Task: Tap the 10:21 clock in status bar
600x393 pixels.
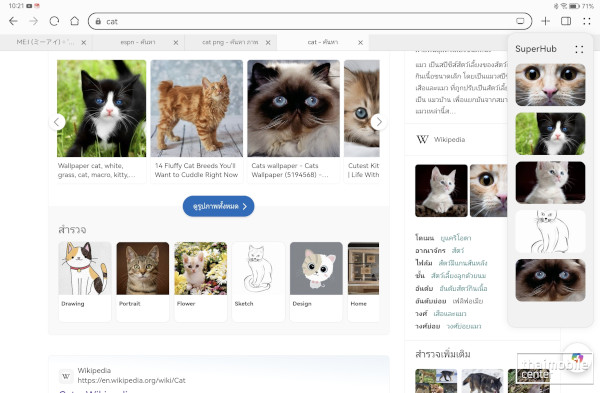Action: pos(16,6)
